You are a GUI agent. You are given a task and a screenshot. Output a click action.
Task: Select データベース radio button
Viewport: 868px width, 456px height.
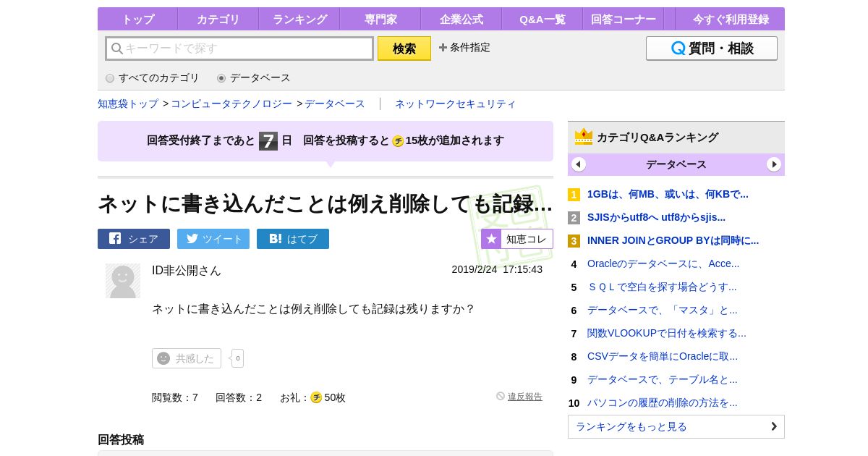click(221, 78)
